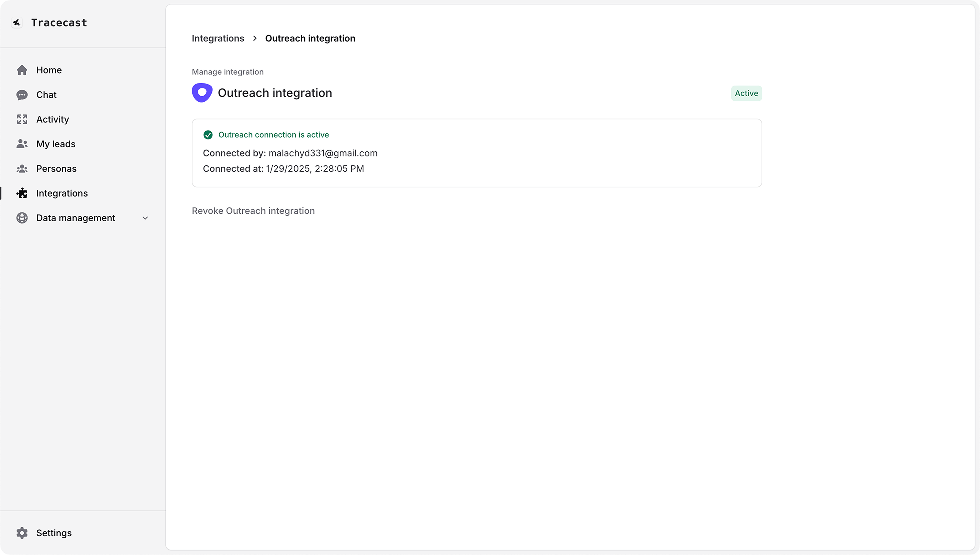
Task: Click the green connection checkmark icon
Action: [x=208, y=135]
